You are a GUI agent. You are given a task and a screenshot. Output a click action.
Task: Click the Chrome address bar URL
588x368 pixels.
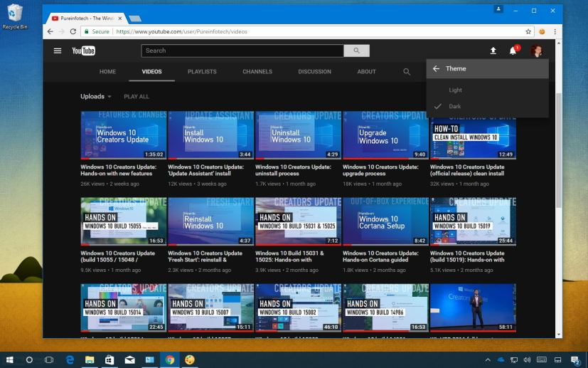pos(182,31)
